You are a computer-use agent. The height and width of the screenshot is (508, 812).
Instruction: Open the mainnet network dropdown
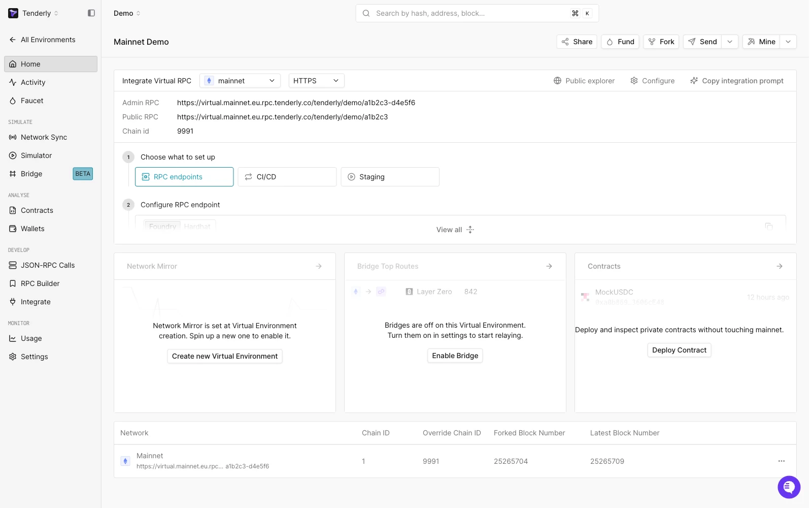240,81
